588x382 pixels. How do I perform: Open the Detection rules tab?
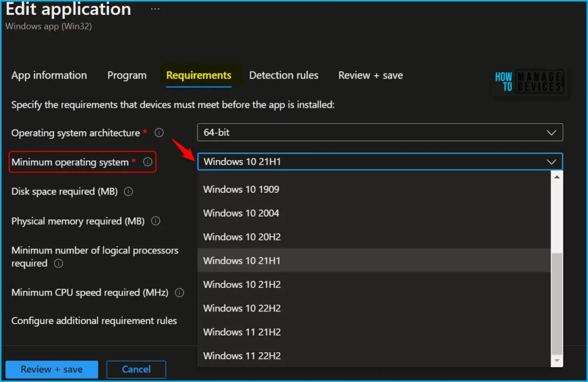[x=284, y=75]
